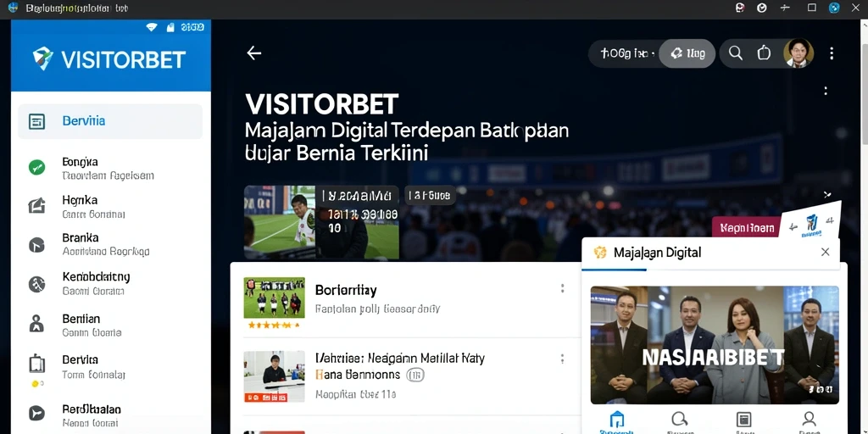Select the news tab in the popup bottom bar
Image resolution: width=868 pixels, height=434 pixels.
pos(743,422)
